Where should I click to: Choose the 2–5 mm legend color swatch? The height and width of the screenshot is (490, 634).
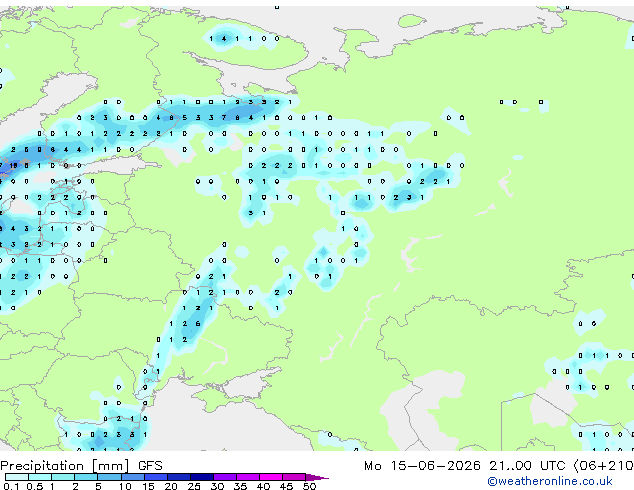[86, 477]
